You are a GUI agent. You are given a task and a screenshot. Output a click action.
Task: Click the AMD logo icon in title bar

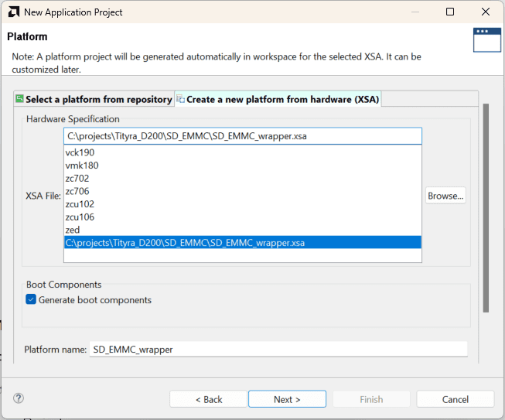tap(13, 12)
